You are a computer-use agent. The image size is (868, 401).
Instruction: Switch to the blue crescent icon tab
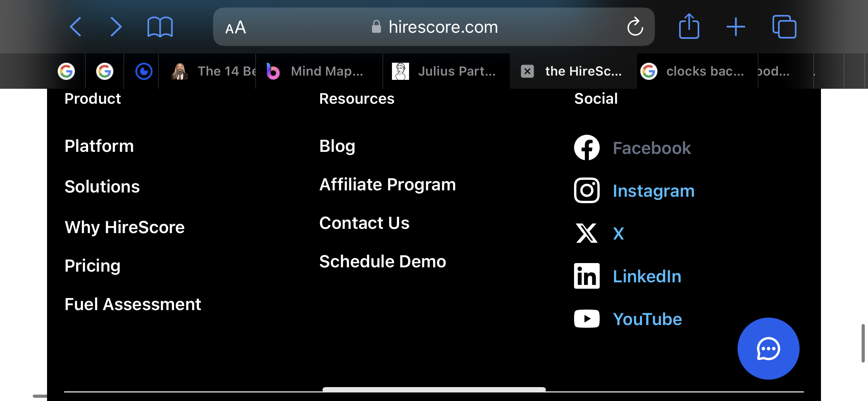[144, 71]
